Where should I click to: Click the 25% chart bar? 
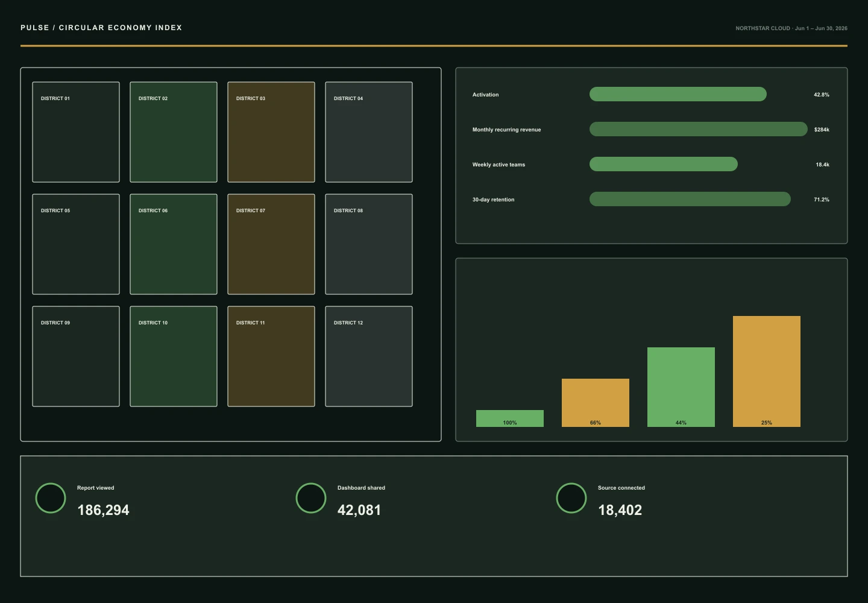click(x=767, y=371)
